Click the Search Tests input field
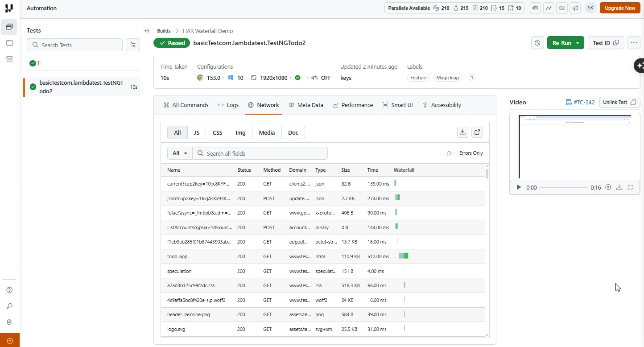The height and width of the screenshot is (347, 644). (x=74, y=45)
